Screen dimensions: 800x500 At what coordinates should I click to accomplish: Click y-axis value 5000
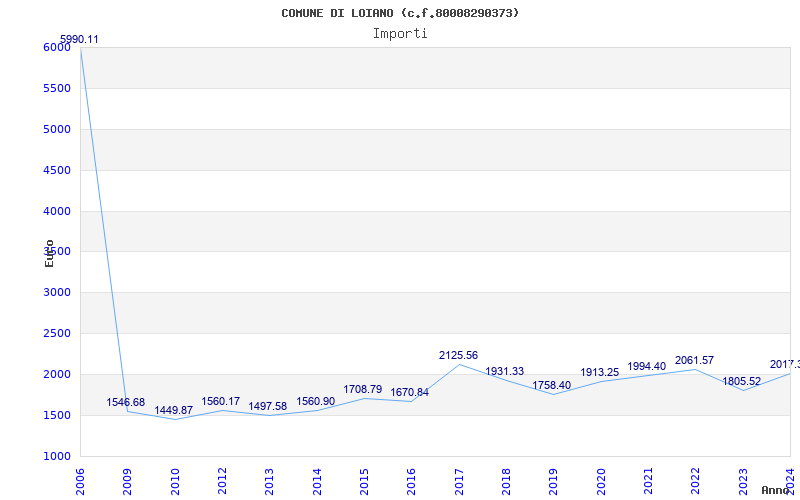[57, 129]
